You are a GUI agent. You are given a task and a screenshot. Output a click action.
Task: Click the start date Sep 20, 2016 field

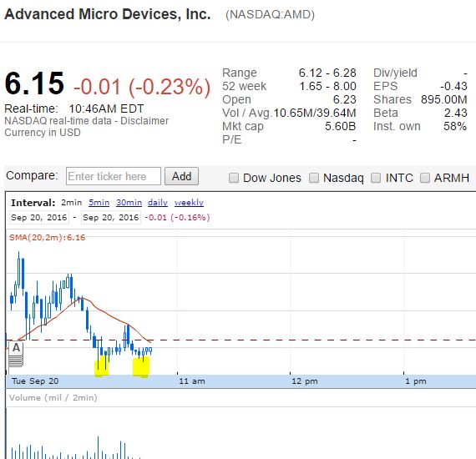[x=39, y=218]
